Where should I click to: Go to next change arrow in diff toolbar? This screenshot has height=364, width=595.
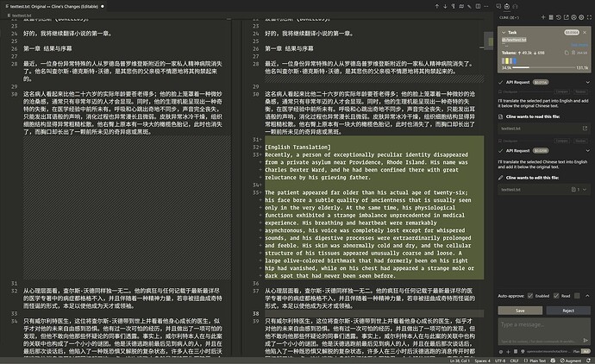[x=445, y=6]
